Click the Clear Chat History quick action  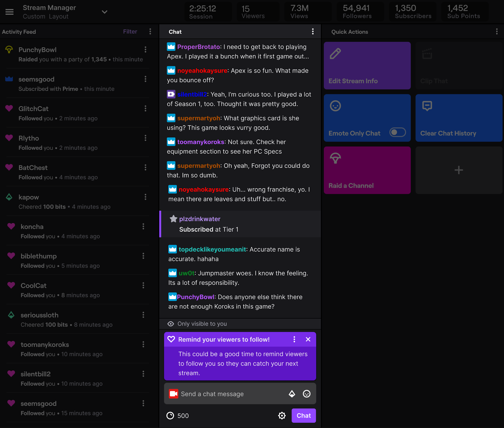(x=459, y=118)
